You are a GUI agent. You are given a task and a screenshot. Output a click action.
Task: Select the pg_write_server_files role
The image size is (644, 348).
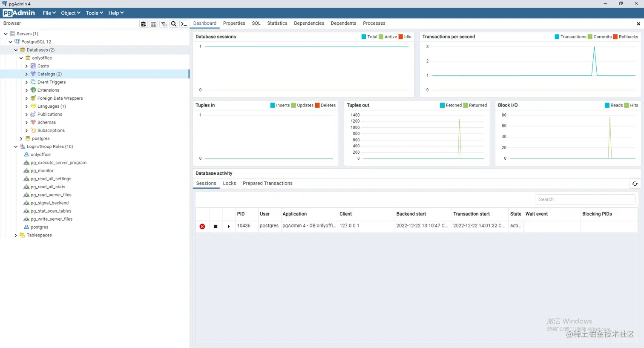pyautogui.click(x=52, y=219)
